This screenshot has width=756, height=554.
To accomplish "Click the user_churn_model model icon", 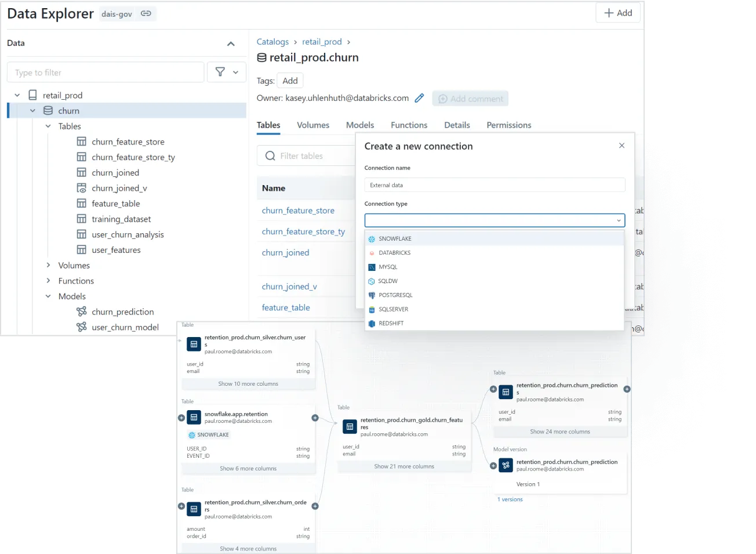I will point(82,327).
